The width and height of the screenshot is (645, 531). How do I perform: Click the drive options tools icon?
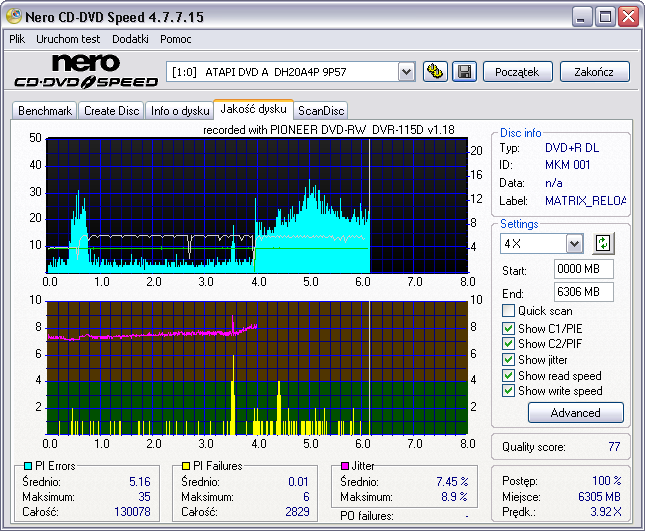(x=435, y=72)
